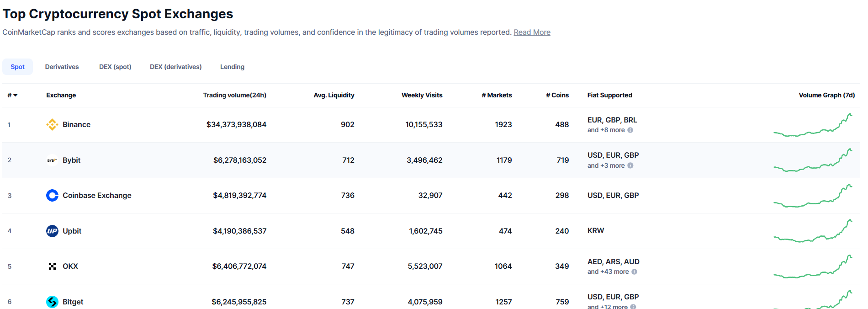This screenshot has height=309, width=868.
Task: Switch to the Derivatives tab
Action: tap(62, 67)
